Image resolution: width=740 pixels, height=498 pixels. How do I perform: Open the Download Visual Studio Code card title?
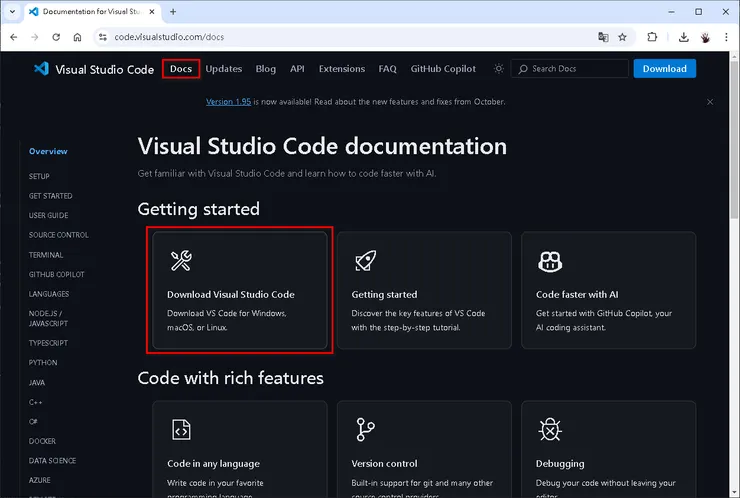point(231,295)
